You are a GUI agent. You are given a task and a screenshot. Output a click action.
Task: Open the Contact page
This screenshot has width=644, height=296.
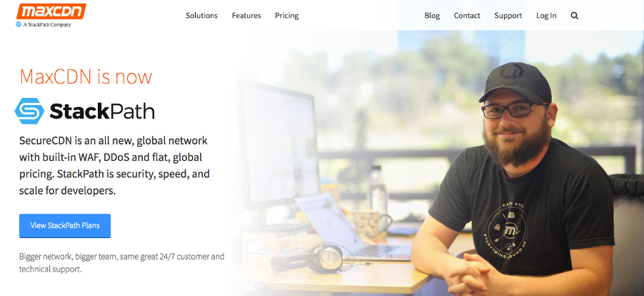tap(467, 16)
